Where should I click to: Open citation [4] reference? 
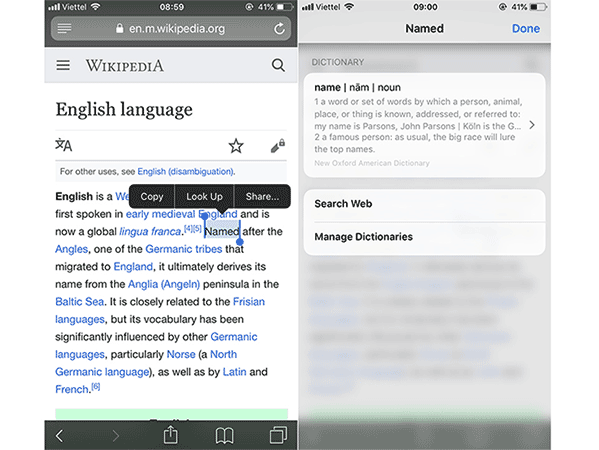point(188,228)
